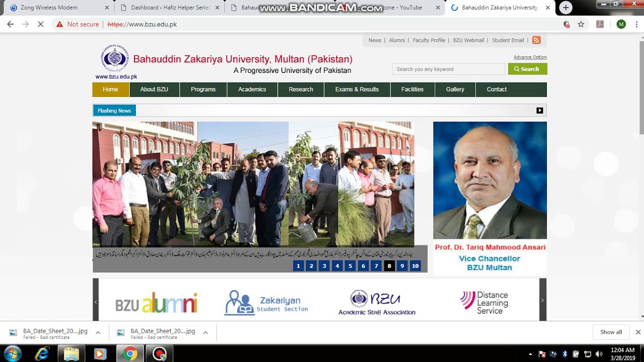
Task: Open Research menu
Action: pos(301,89)
